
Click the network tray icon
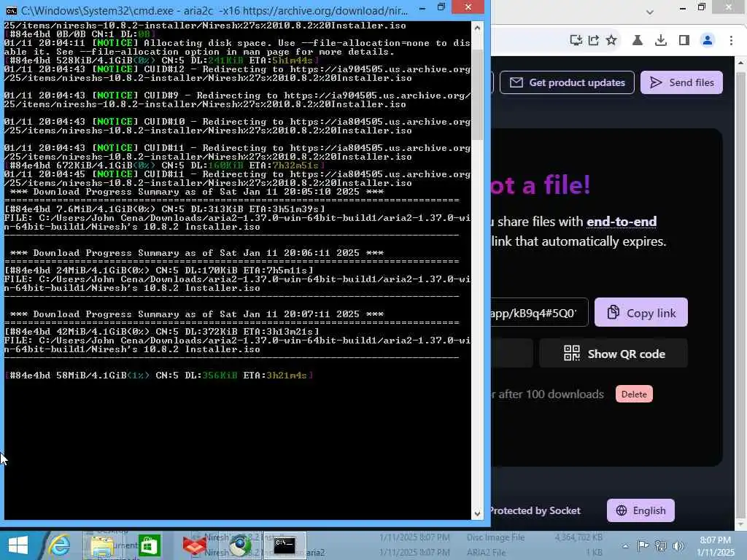(x=661, y=545)
